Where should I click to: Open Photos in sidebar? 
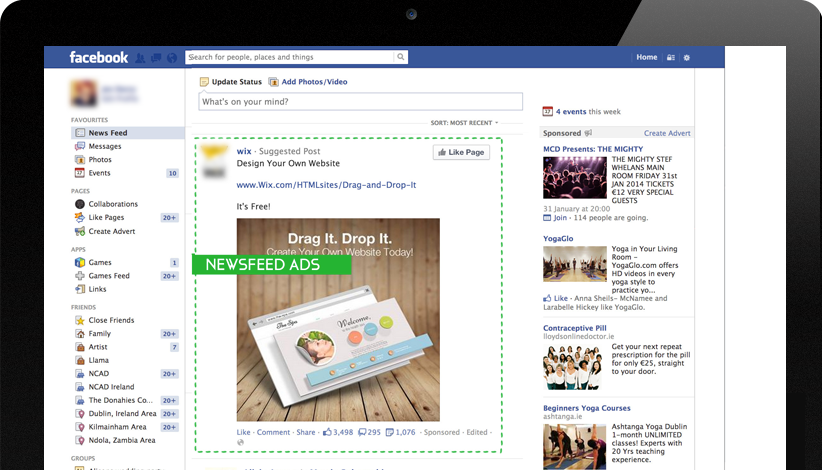click(x=100, y=159)
